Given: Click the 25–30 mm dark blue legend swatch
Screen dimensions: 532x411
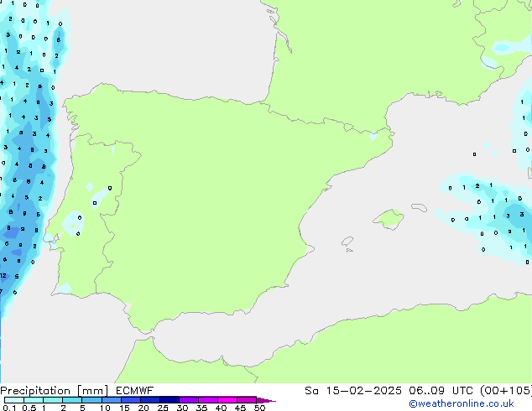Looking at the screenshot, I should click(x=169, y=400).
